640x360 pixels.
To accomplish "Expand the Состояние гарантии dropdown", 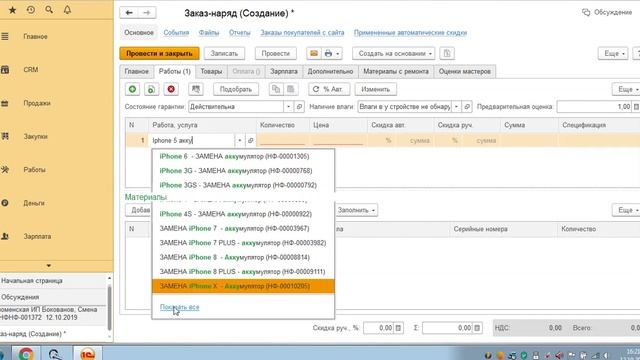I will [x=288, y=107].
